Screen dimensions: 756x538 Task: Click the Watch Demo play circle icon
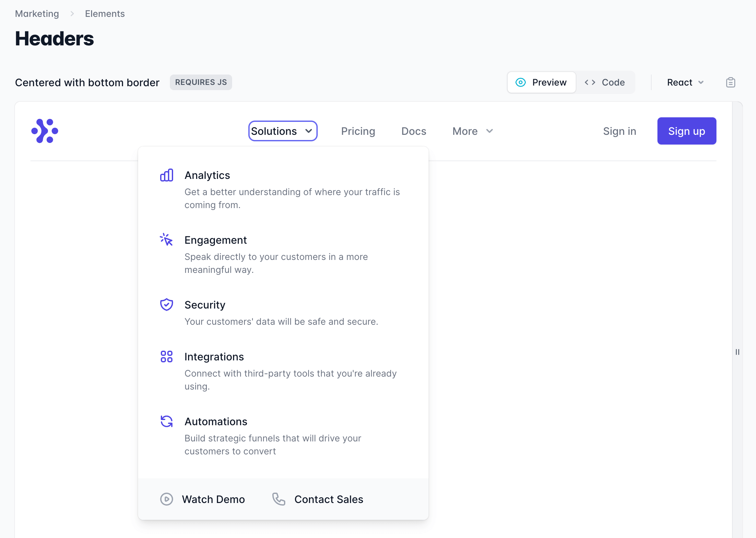166,499
